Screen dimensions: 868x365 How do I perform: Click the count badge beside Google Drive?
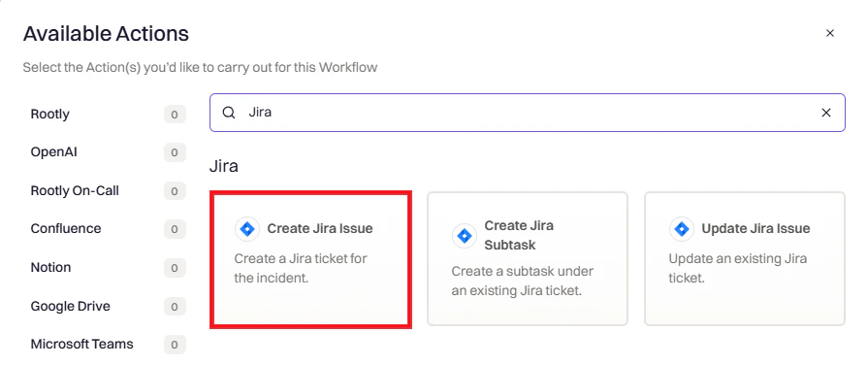pyautogui.click(x=175, y=307)
